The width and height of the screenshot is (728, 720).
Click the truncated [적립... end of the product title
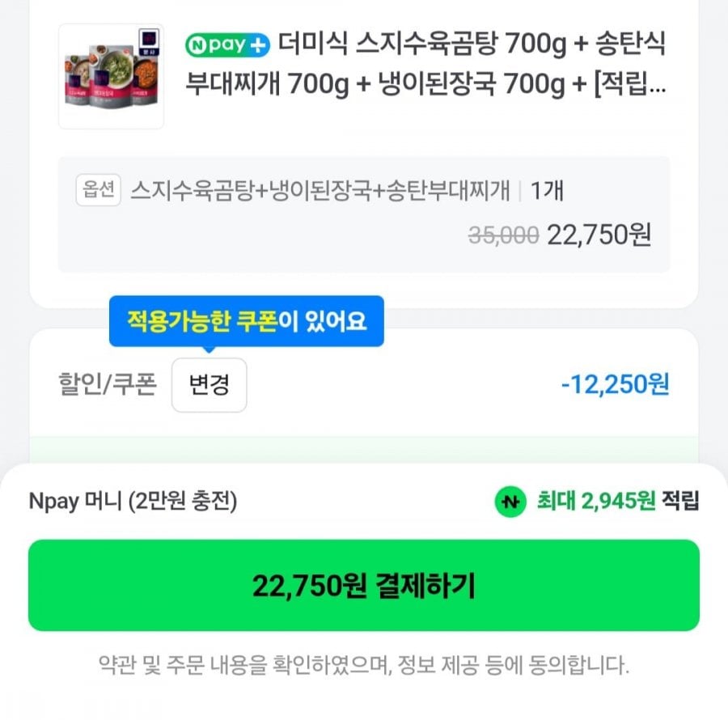630,84
